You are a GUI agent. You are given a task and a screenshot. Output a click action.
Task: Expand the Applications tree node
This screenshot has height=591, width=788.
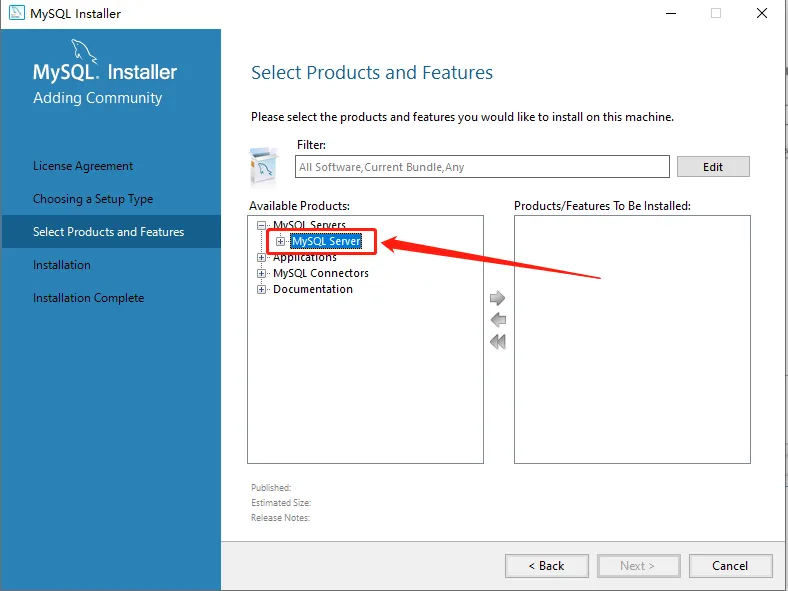coord(261,257)
